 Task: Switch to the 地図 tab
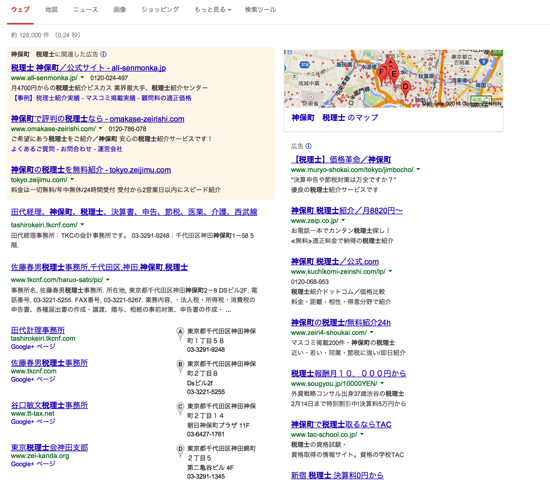51,10
